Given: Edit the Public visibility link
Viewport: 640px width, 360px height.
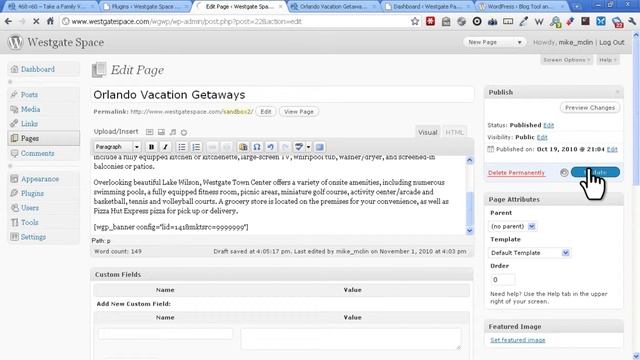Looking at the screenshot, I should pyautogui.click(x=542, y=138).
